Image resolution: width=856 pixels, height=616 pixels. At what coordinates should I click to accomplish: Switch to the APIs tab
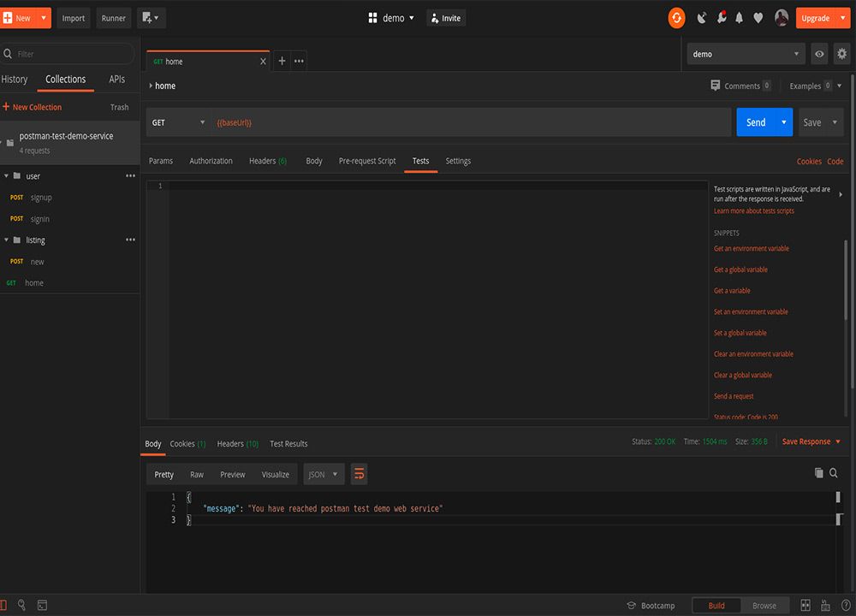pos(116,79)
